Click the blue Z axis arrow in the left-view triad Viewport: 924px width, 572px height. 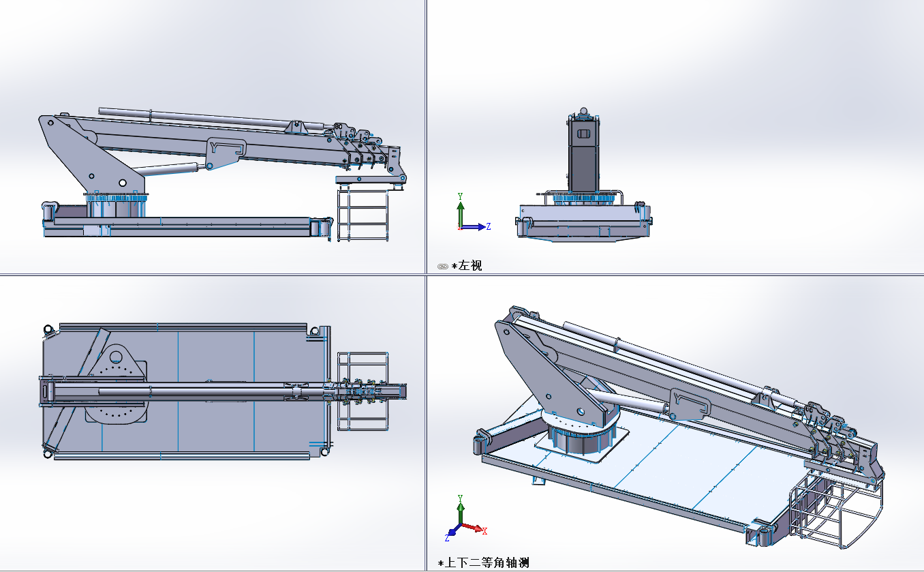pyautogui.click(x=477, y=227)
